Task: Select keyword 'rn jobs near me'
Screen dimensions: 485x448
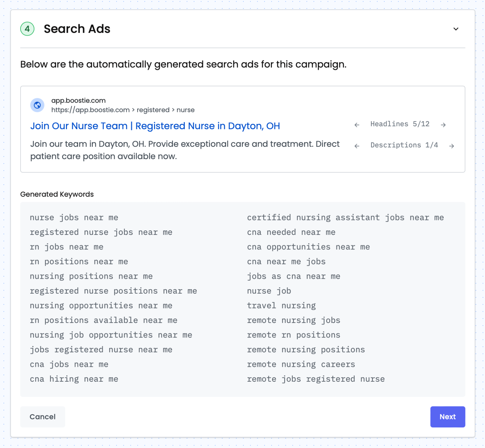Action: [67, 247]
